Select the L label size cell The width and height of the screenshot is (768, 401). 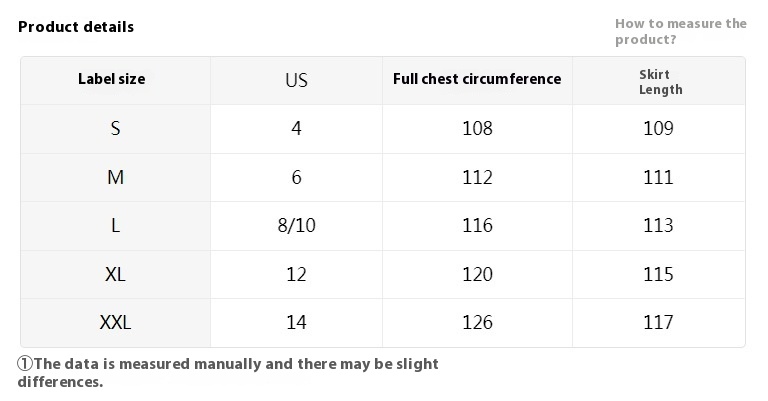tap(115, 225)
